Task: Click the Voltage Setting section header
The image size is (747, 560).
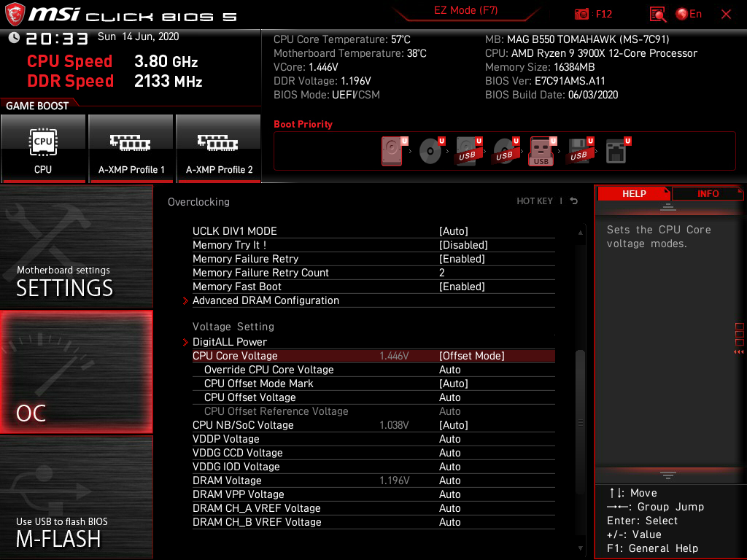Action: pyautogui.click(x=233, y=327)
